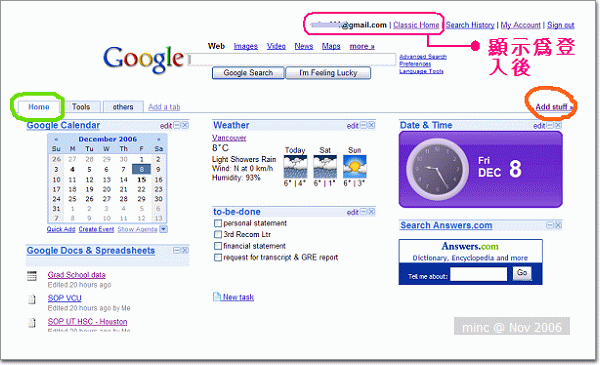Close the Search Answers.com gadget
The width and height of the screenshot is (600, 365).
[558, 225]
